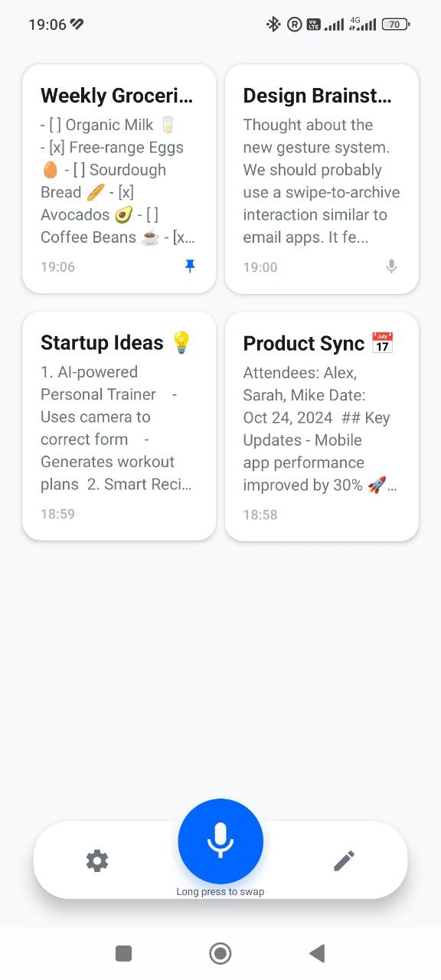Tap the Long press to swap label
Image resolution: width=441 pixels, height=980 pixels.
coord(220,891)
